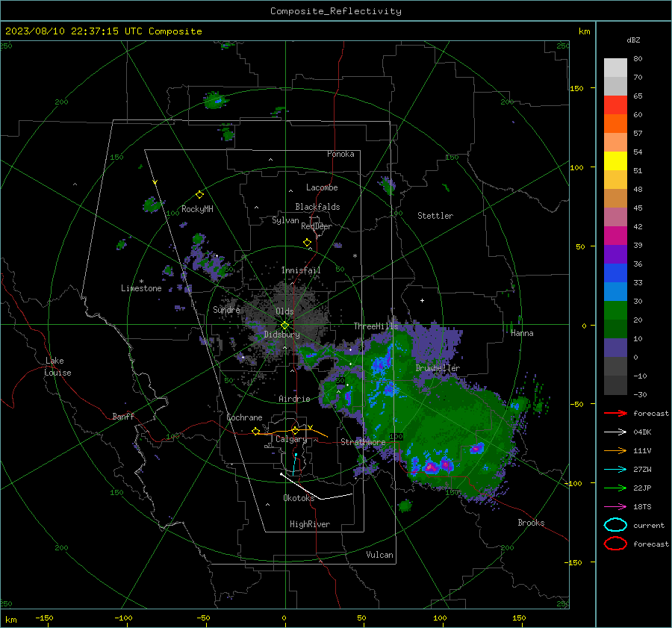Click the yellow swatch between 54 and 51 dBZ
This screenshot has height=628, width=672.
[615, 161]
